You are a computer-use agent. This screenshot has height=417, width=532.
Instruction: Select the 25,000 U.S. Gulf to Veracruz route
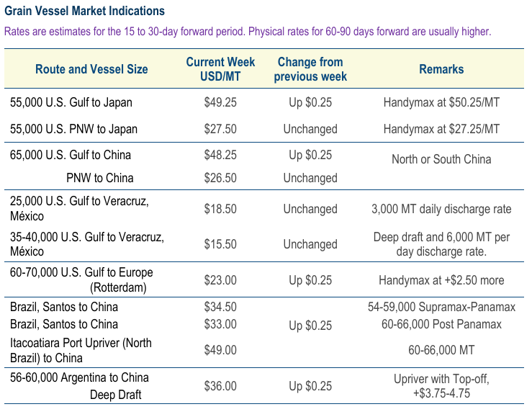tap(79, 209)
